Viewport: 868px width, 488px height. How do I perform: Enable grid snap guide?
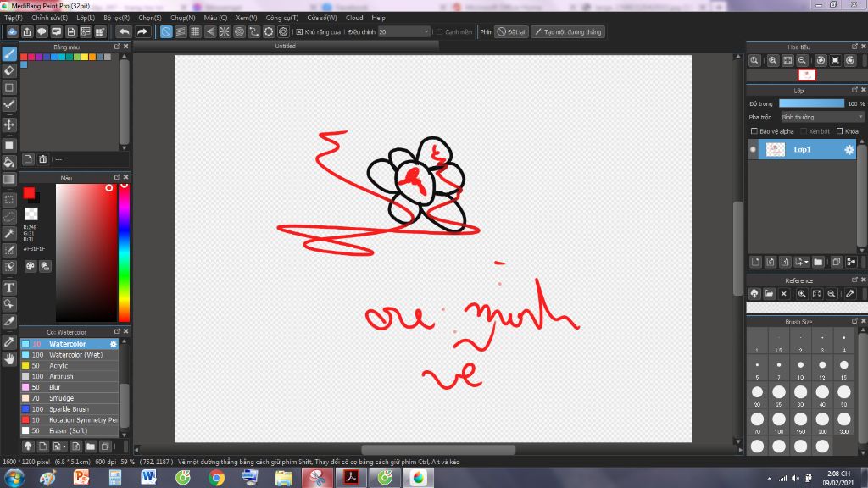click(x=195, y=31)
